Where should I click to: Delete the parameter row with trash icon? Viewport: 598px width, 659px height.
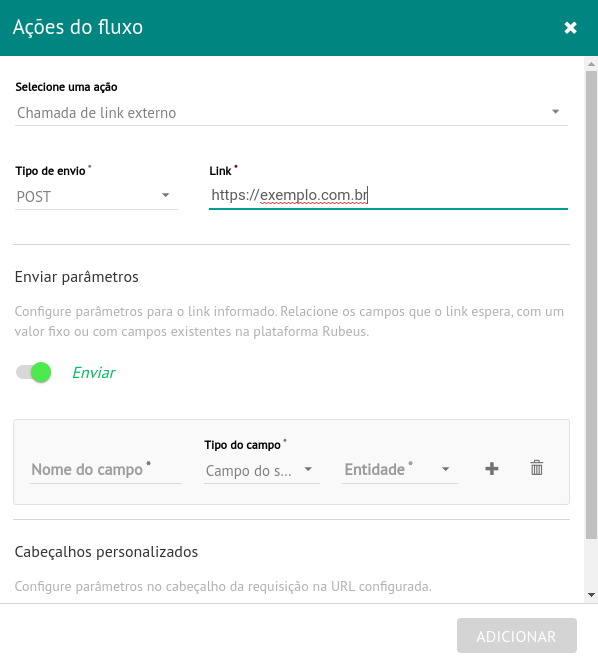537,468
